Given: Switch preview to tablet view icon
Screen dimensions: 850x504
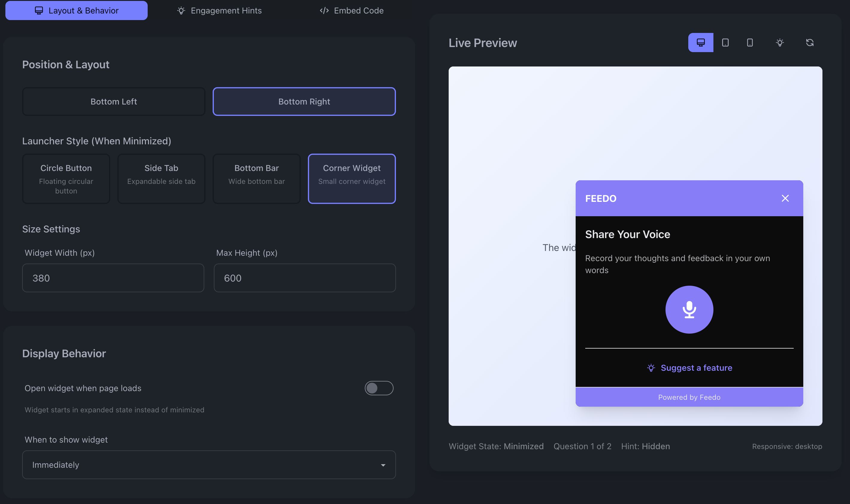Looking at the screenshot, I should tap(725, 43).
